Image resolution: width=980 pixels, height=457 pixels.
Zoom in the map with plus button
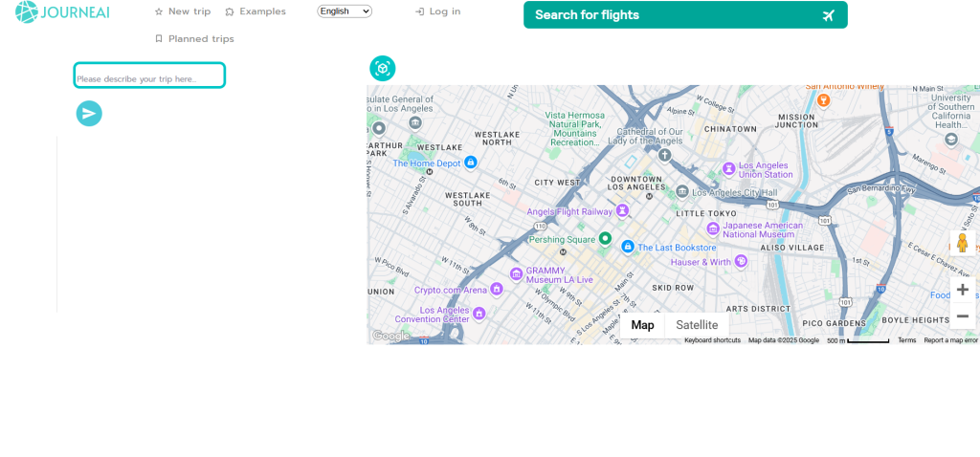point(962,290)
